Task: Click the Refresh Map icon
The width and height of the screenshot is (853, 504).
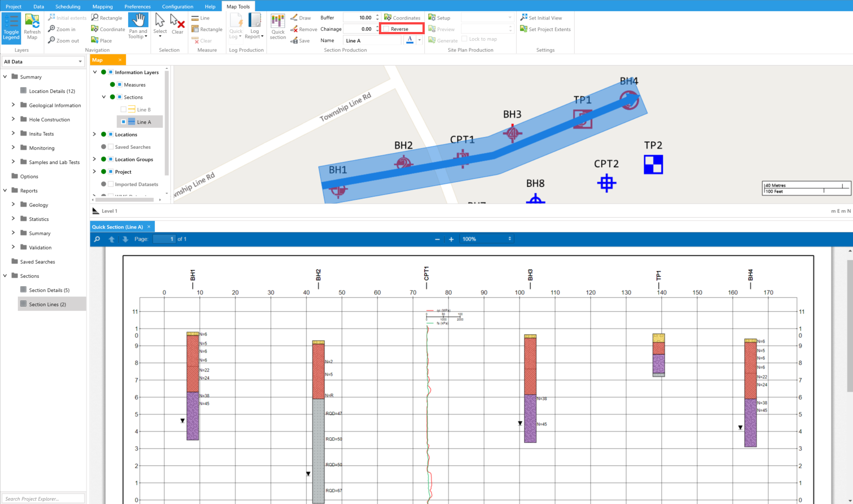Action: [x=32, y=27]
